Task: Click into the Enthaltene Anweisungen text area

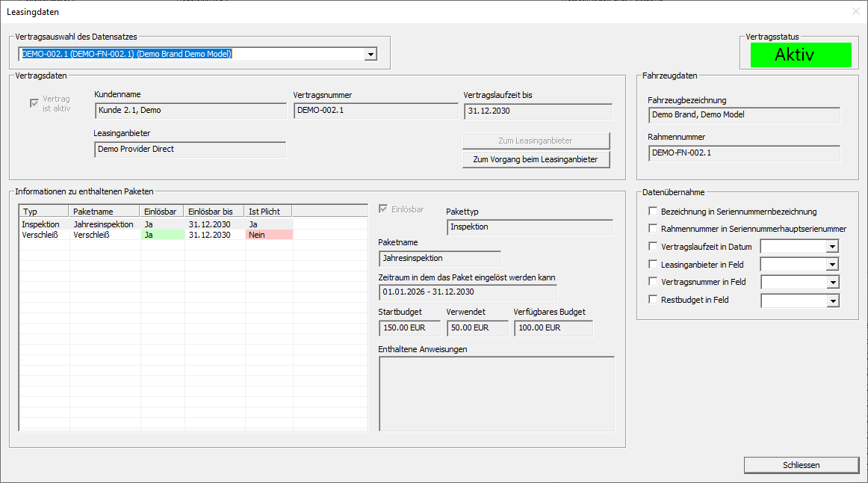Action: pos(497,394)
